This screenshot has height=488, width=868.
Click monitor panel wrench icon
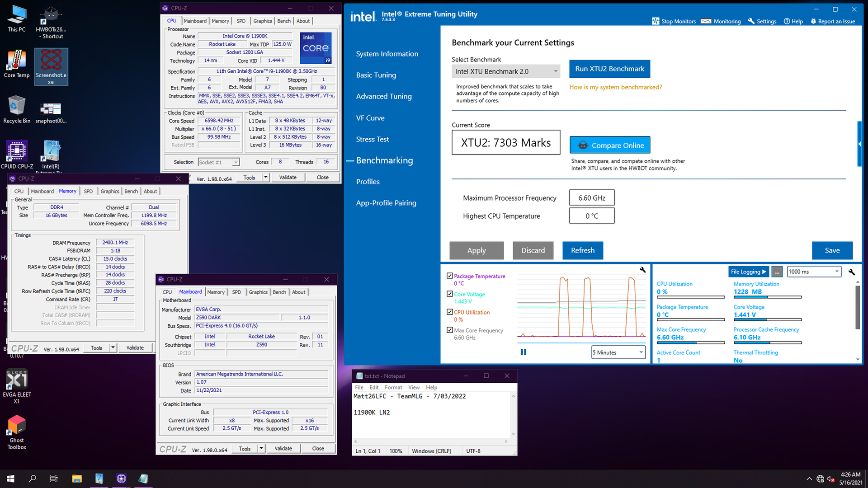pyautogui.click(x=852, y=272)
